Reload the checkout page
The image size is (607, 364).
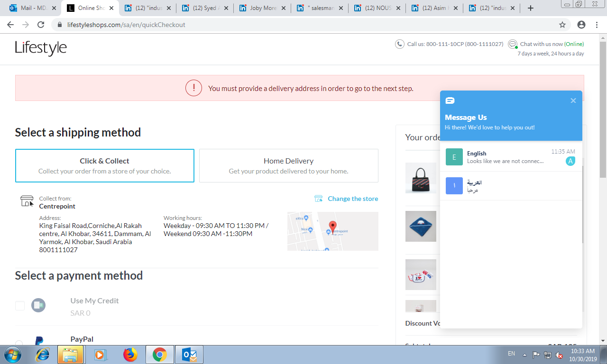(x=41, y=25)
